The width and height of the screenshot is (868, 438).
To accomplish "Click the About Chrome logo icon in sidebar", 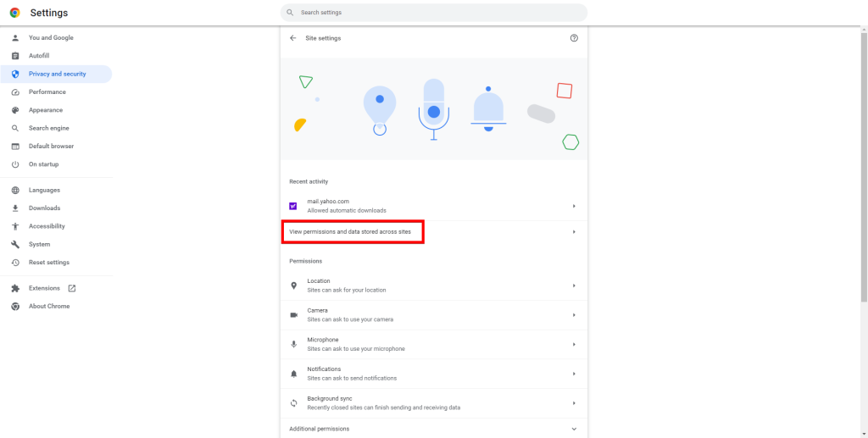I will click(x=15, y=307).
